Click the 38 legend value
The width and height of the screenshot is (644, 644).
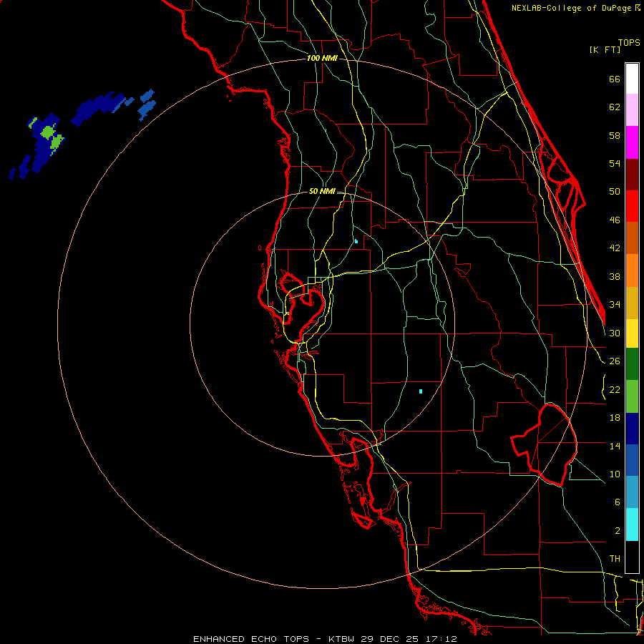click(615, 276)
